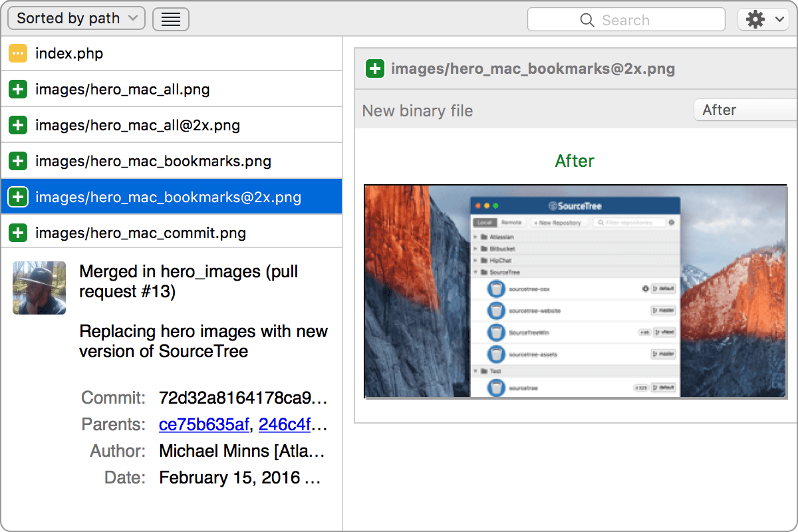Click the list view layout icon
The width and height of the screenshot is (798, 532).
pos(171,19)
